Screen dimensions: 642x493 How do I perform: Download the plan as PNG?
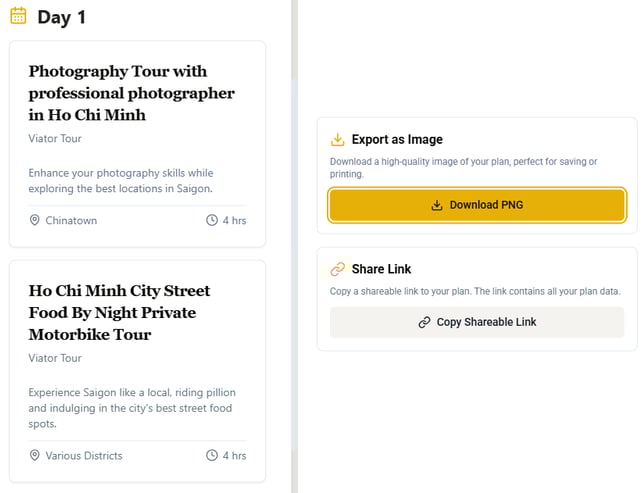tap(477, 205)
